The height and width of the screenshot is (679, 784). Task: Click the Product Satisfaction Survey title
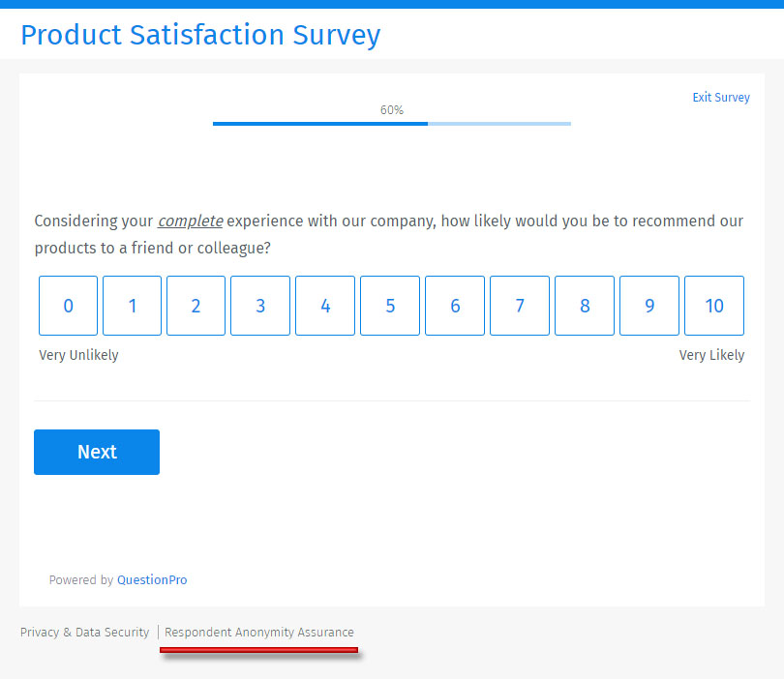200,35
